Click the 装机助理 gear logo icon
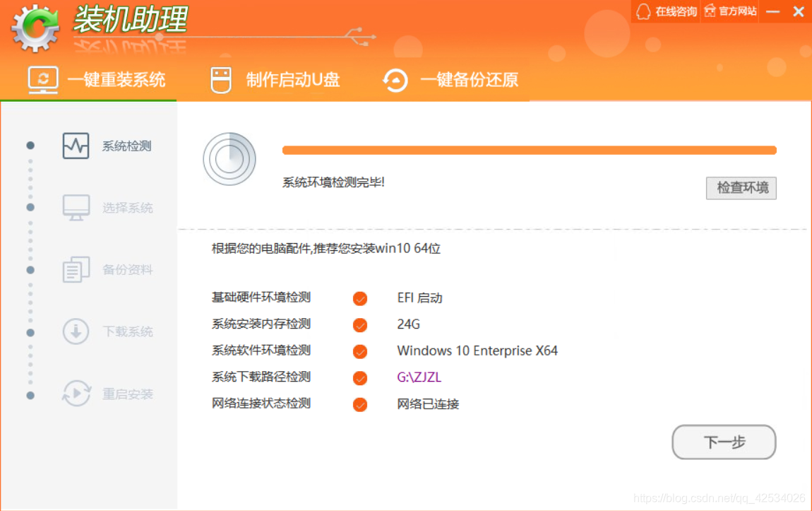812x511 pixels. pyautogui.click(x=35, y=28)
